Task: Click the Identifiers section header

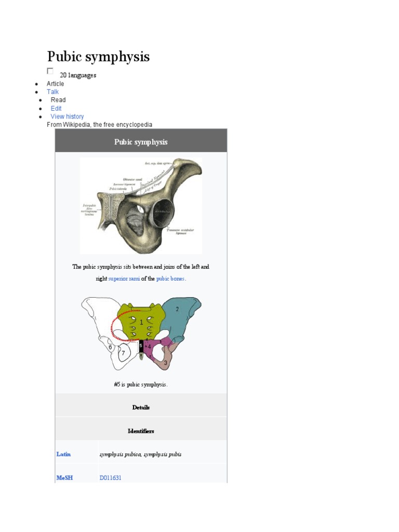Action: [141, 431]
